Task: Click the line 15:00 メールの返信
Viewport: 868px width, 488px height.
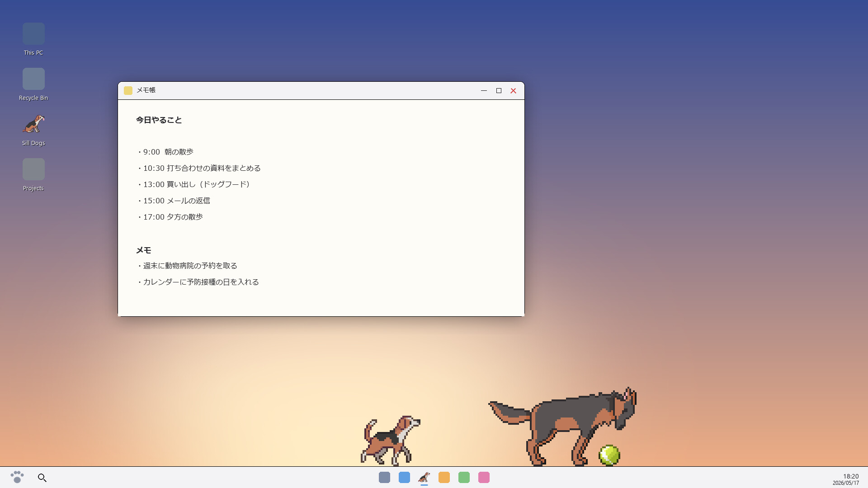Action: point(173,201)
